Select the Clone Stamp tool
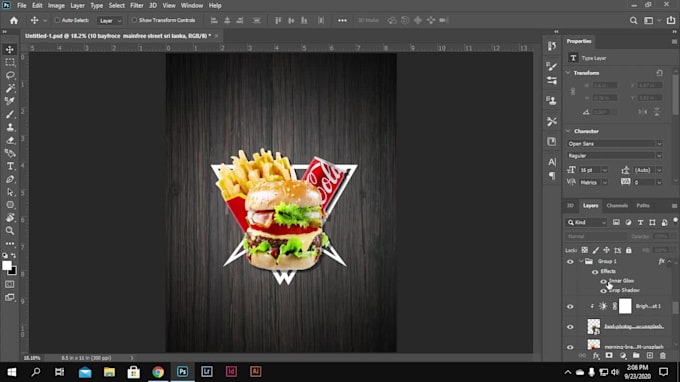The image size is (680, 382). click(x=10, y=127)
